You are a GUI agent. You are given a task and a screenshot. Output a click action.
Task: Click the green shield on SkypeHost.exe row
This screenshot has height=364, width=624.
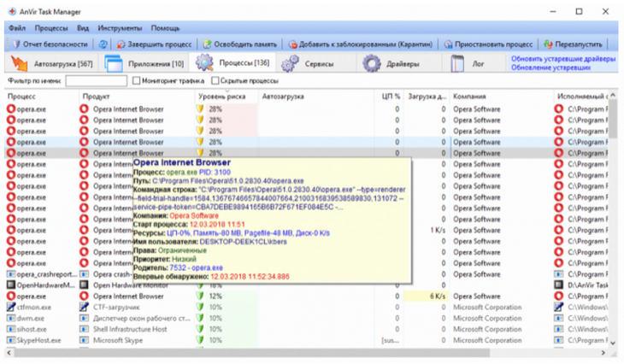point(200,340)
